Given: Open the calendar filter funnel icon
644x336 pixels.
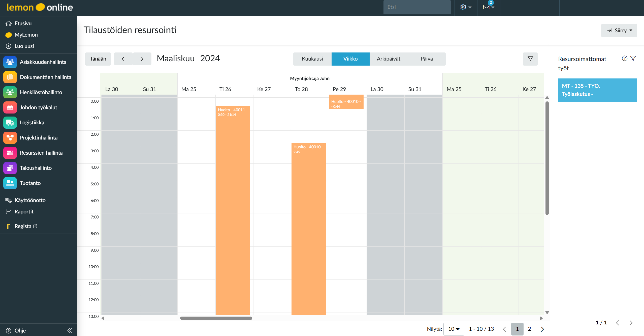Looking at the screenshot, I should pyautogui.click(x=530, y=59).
